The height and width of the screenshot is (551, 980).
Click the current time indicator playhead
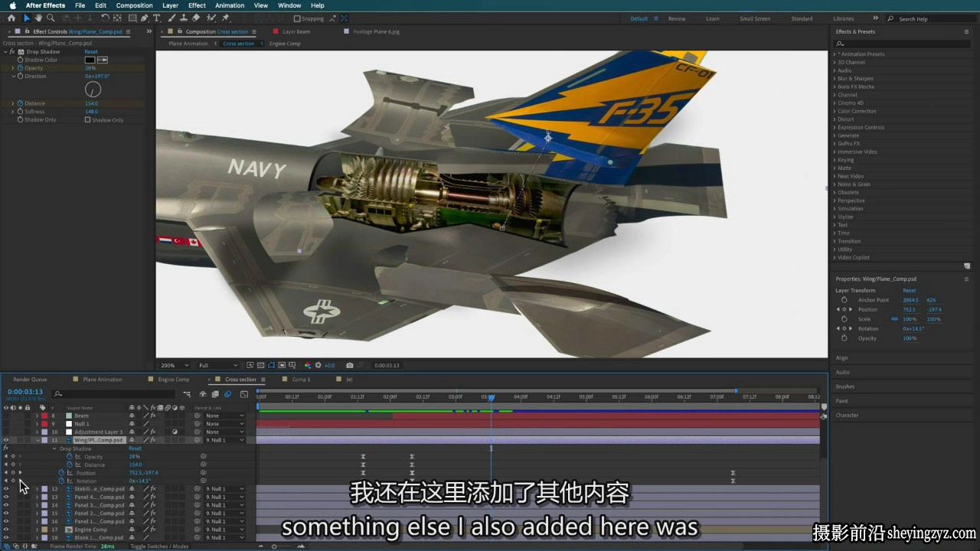[x=491, y=397]
